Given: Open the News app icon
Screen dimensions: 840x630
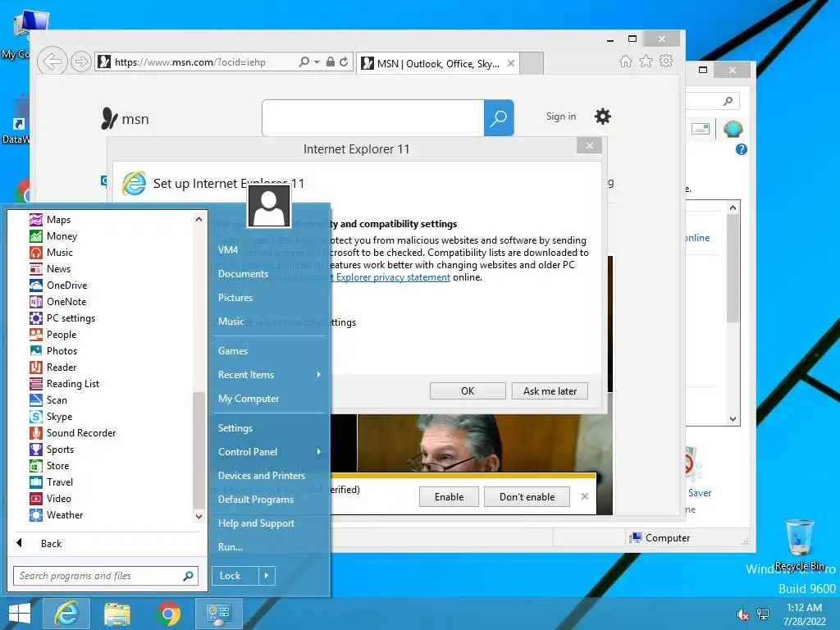Looking at the screenshot, I should 36,269.
